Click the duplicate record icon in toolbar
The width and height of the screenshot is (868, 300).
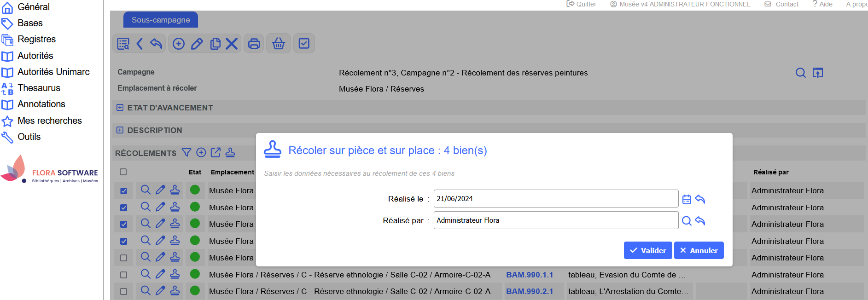click(215, 44)
